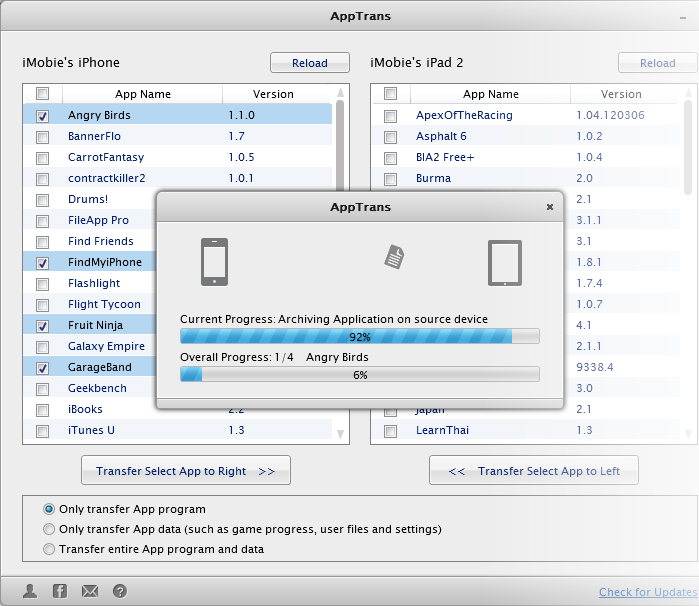Image resolution: width=699 pixels, height=606 pixels.
Task: Uncheck the FindMyiPhone checkbox
Action: (x=42, y=263)
